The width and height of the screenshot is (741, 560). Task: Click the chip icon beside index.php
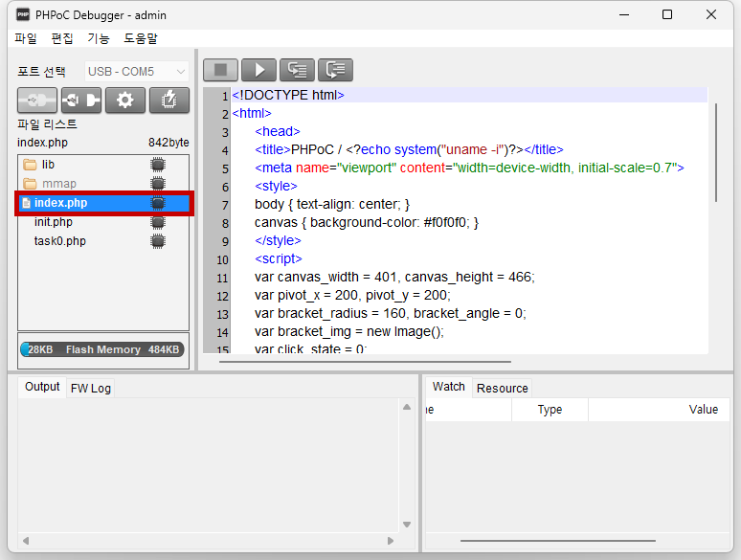click(x=158, y=203)
